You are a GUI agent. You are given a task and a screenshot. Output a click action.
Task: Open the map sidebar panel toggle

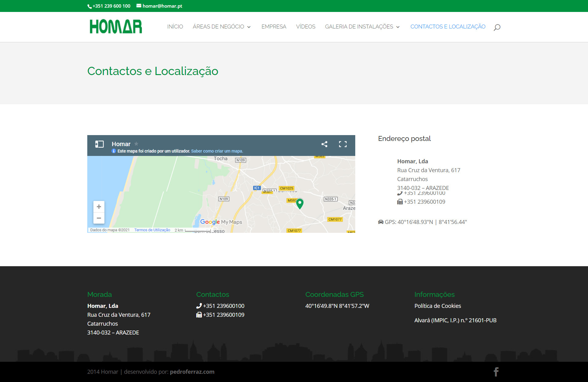pos(99,144)
